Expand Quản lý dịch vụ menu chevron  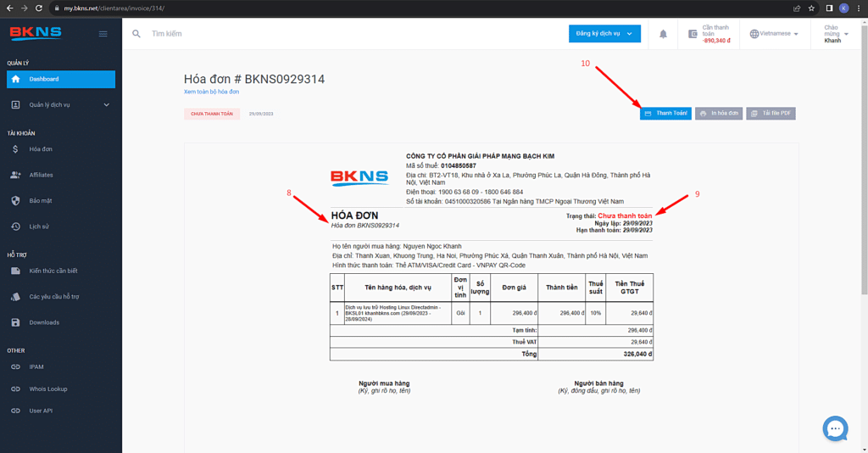click(106, 104)
